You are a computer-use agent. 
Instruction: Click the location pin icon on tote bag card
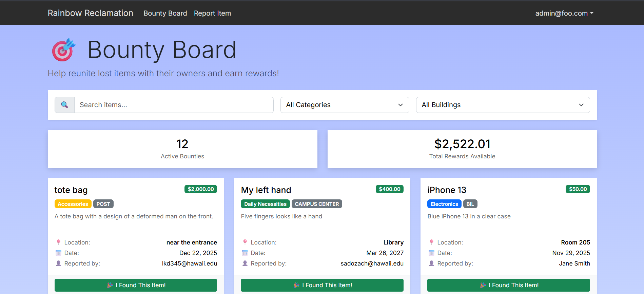(58, 242)
